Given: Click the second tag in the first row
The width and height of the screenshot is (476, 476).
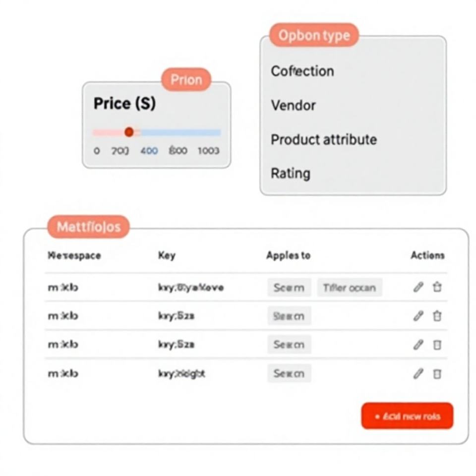Looking at the screenshot, I should click(350, 288).
